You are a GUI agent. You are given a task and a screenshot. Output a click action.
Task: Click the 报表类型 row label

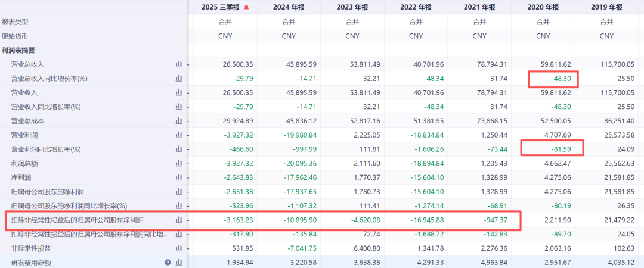[x=15, y=22]
